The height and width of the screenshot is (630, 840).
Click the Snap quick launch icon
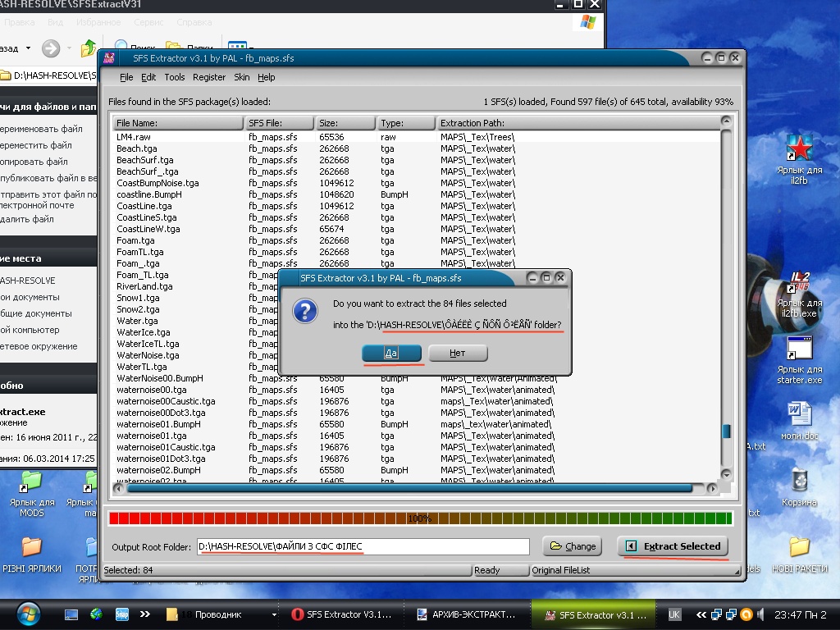click(122, 614)
